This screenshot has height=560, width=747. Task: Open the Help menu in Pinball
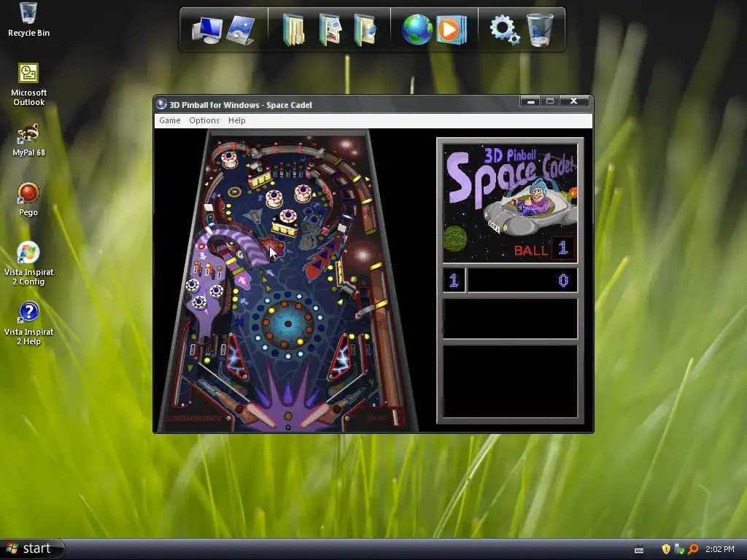click(237, 120)
